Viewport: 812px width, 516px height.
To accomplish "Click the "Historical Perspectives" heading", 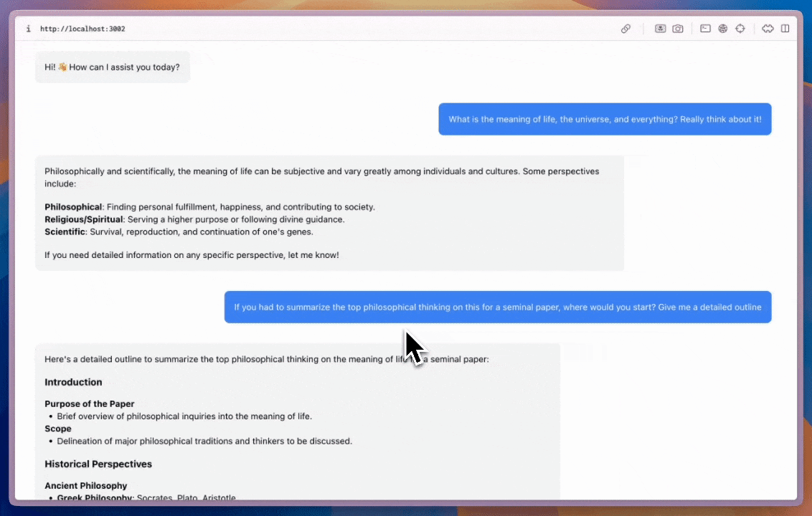I will [x=98, y=464].
